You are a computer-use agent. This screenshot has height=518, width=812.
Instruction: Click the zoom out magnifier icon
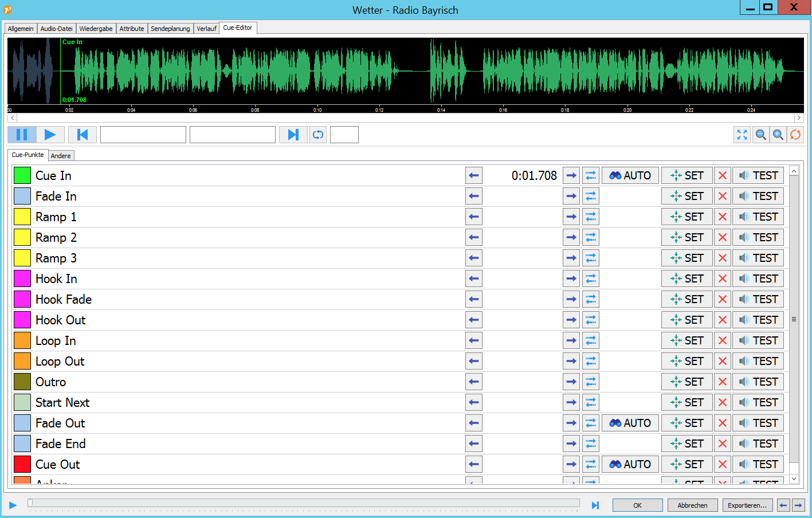point(760,135)
